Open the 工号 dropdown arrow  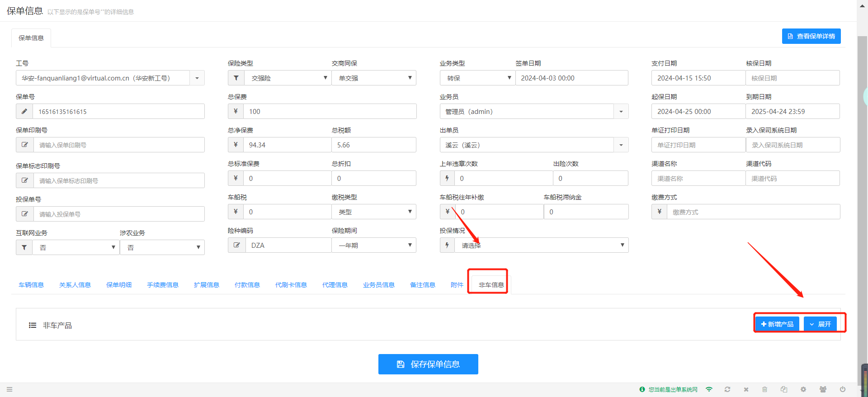click(x=197, y=78)
